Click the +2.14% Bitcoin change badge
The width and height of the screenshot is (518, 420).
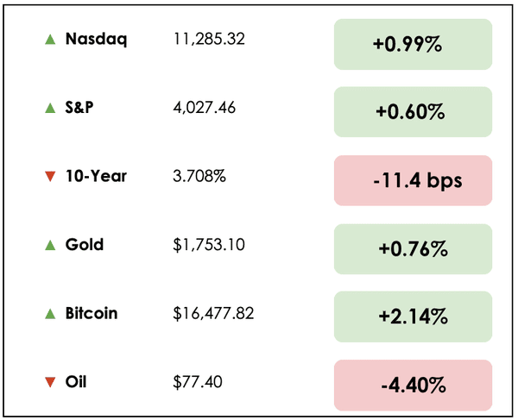413,317
